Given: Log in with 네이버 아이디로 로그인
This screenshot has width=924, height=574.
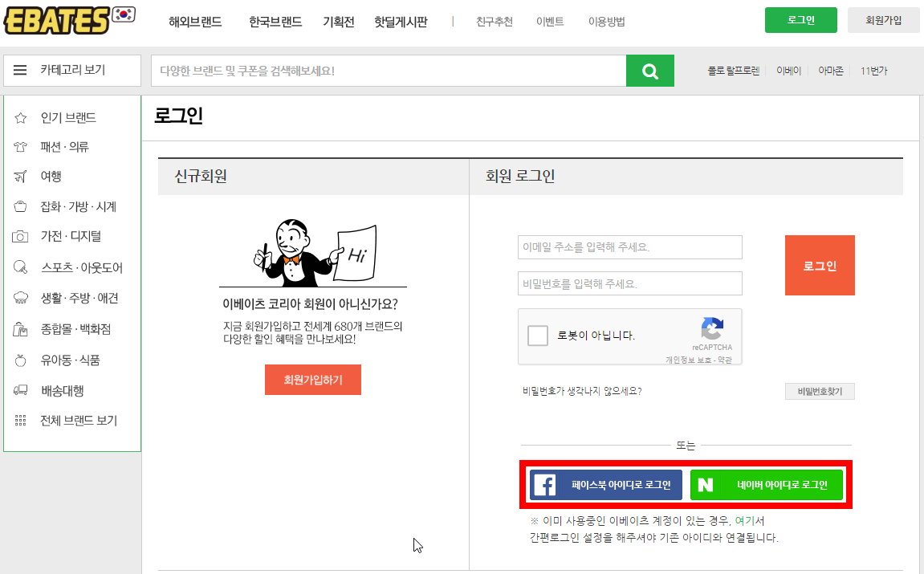Looking at the screenshot, I should click(x=767, y=485).
